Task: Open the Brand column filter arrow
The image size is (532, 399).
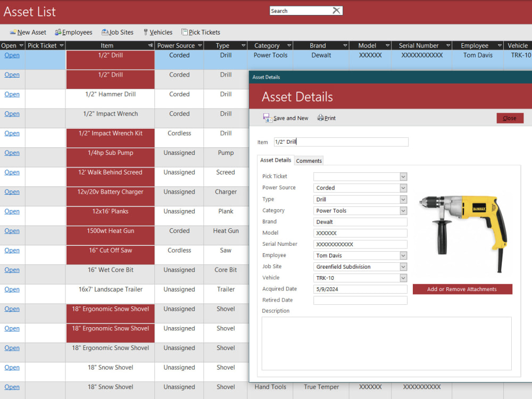Action: click(x=345, y=45)
